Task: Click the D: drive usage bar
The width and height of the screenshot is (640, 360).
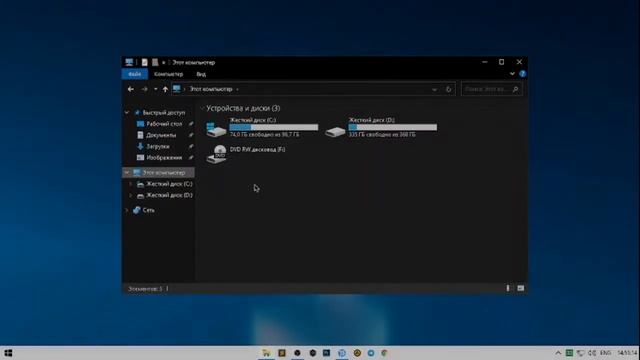Action: (x=393, y=127)
